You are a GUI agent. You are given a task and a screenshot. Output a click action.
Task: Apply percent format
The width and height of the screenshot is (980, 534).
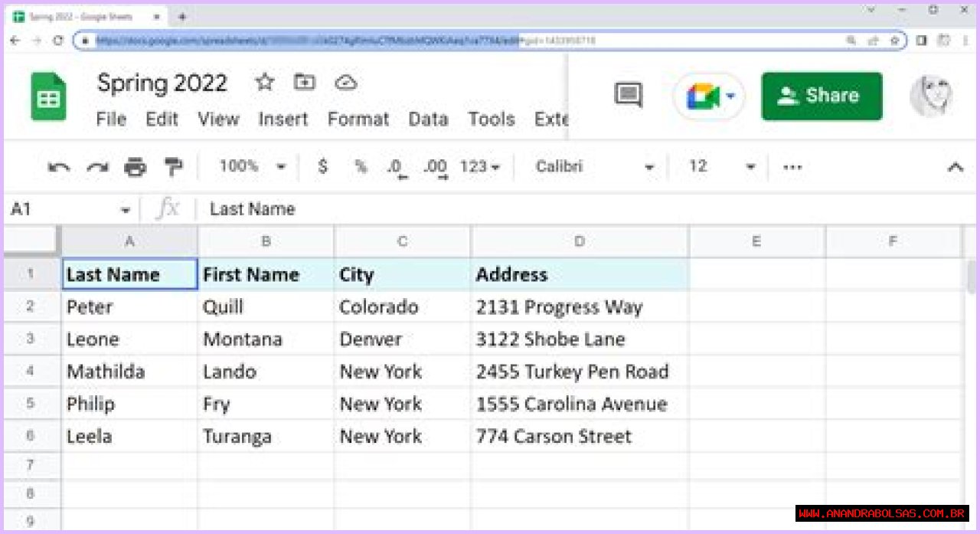pos(361,166)
